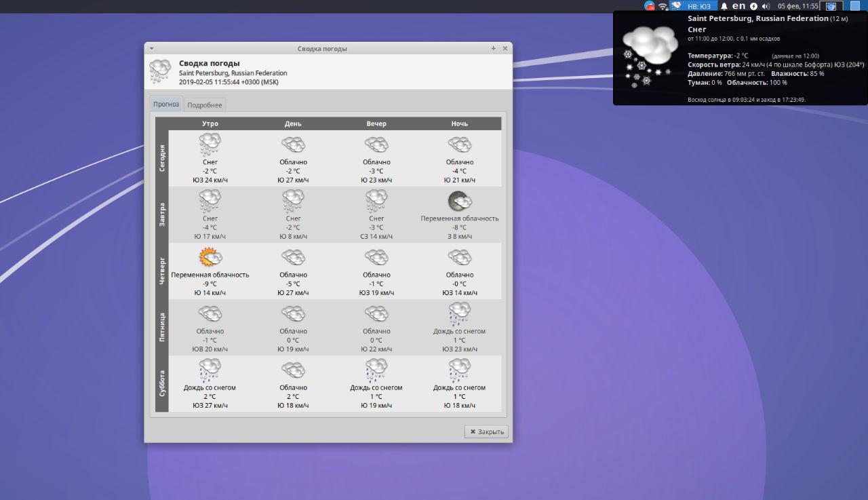Switch the keyboard layout indicator 'en'

click(x=738, y=6)
